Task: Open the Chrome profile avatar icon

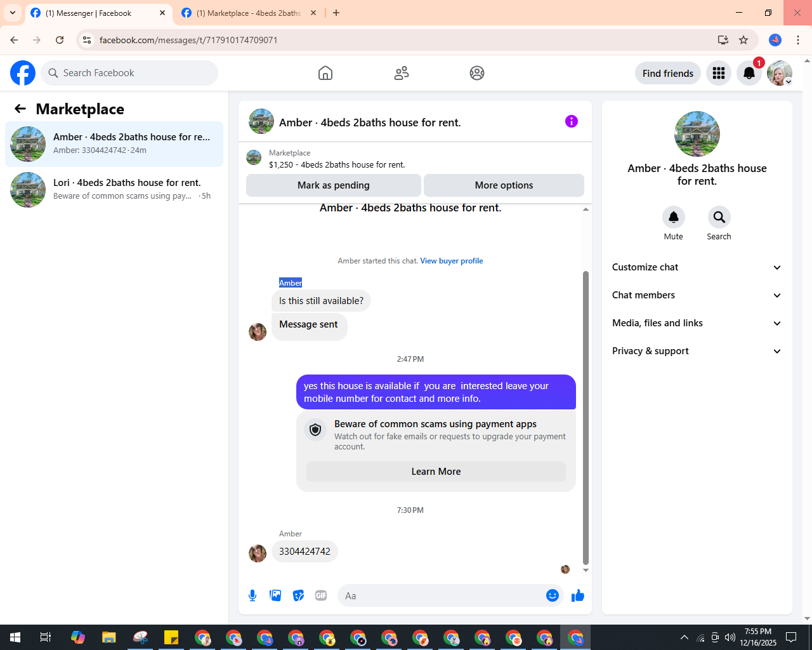Action: click(775, 40)
